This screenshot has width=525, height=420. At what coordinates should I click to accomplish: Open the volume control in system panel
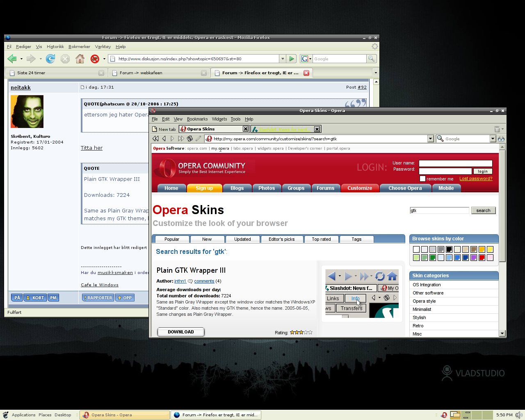519,415
